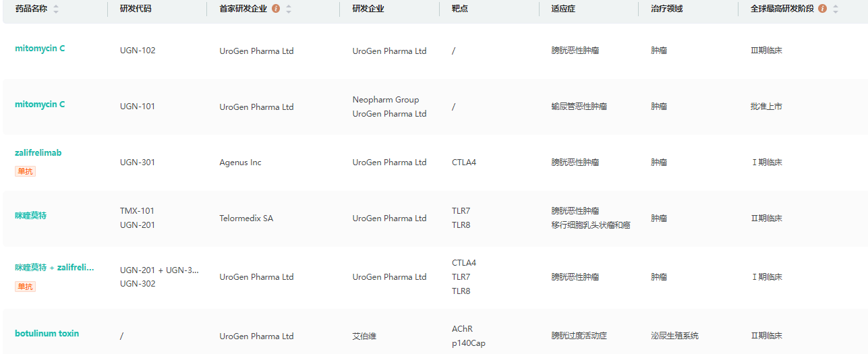Sort table by 药品名称 column

(x=56, y=9)
